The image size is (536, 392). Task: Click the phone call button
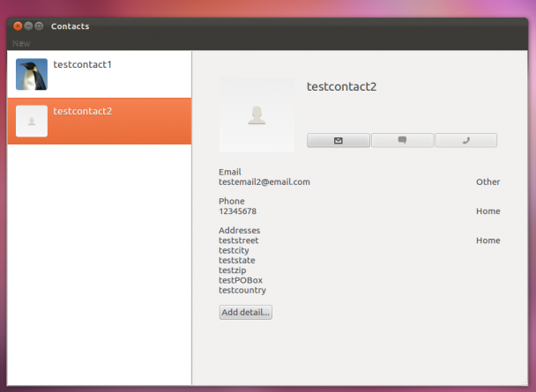click(x=466, y=140)
